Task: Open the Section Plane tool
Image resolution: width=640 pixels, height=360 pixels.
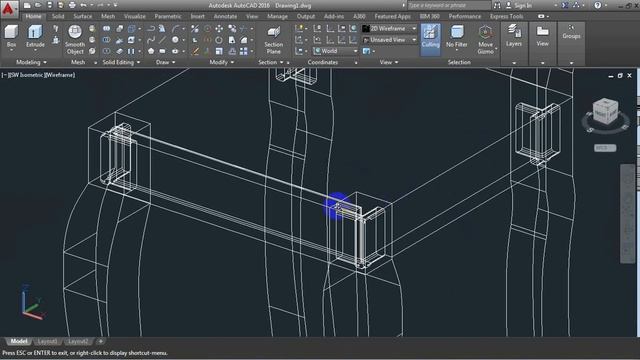Action: [x=273, y=40]
